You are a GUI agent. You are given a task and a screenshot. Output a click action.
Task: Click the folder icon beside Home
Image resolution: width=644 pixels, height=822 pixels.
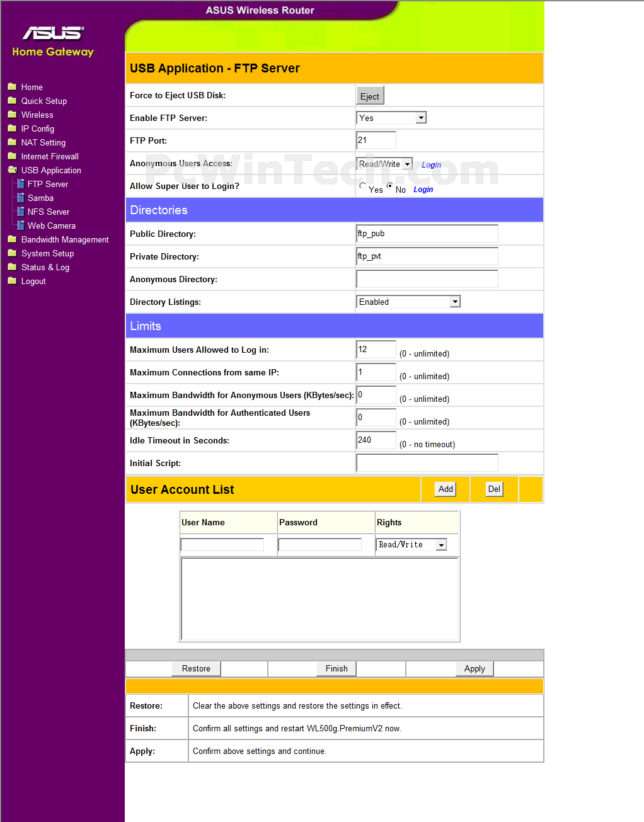pos(12,87)
